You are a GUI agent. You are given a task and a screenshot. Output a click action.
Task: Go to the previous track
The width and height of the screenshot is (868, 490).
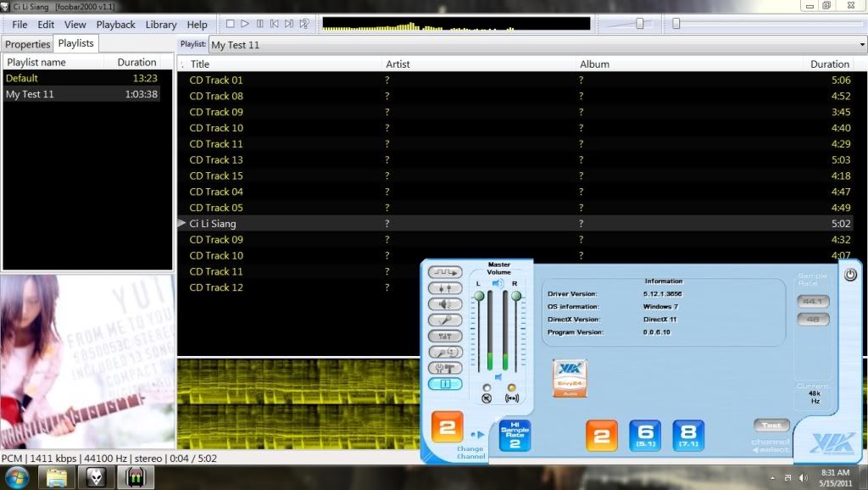pos(275,24)
